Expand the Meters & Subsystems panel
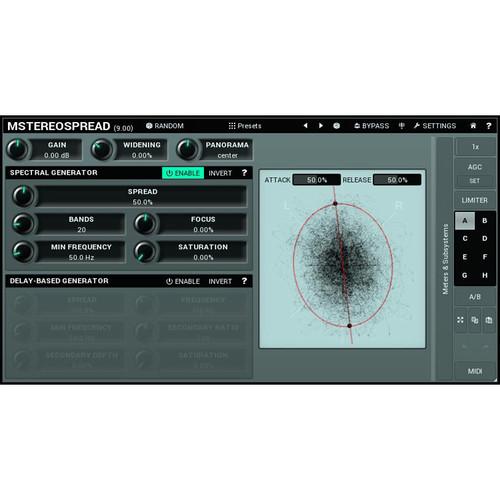Image resolution: width=500 pixels, height=500 pixels. (x=445, y=259)
